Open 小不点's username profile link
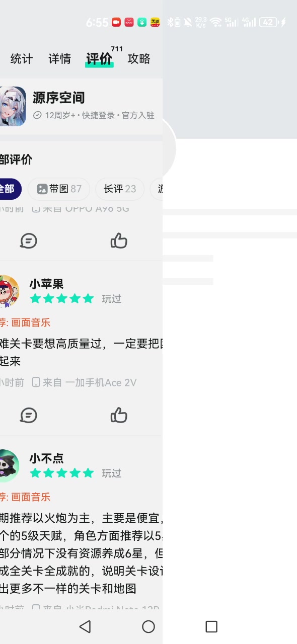 [x=46, y=458]
